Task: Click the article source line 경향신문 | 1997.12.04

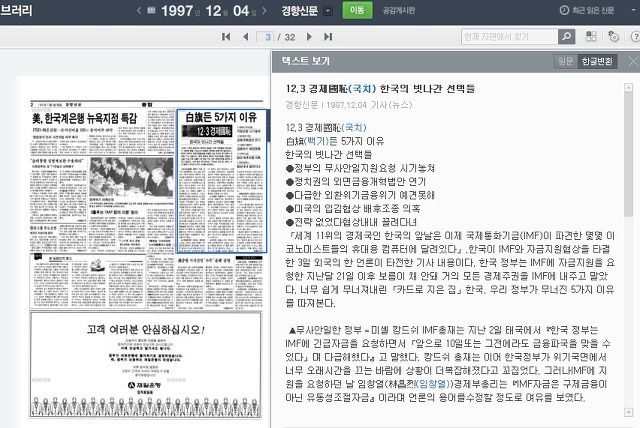Action: 349,105
